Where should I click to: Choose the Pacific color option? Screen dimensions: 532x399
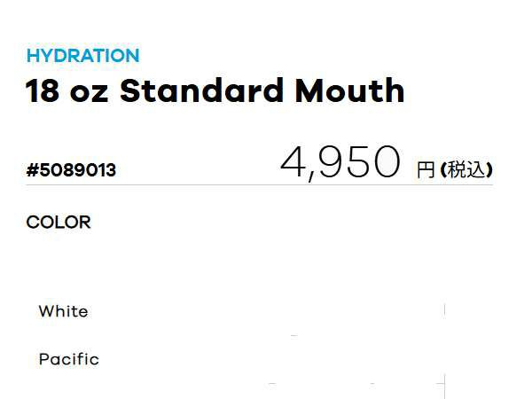pyautogui.click(x=68, y=359)
